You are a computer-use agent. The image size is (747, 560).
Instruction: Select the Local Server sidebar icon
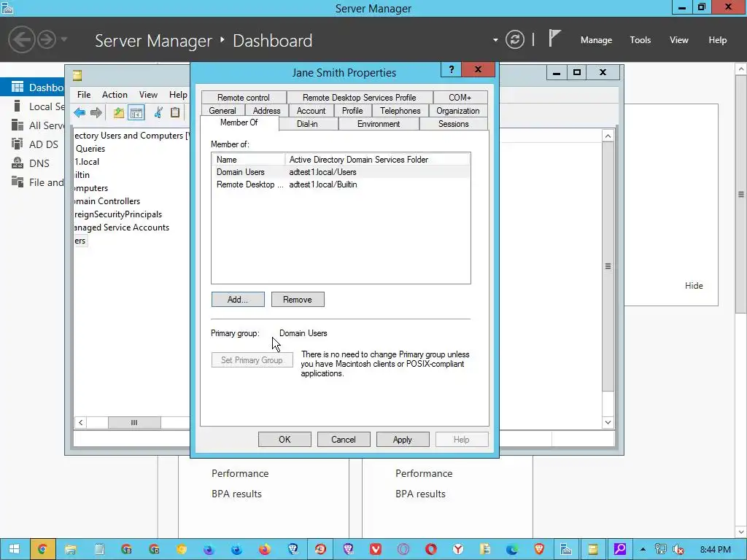(x=18, y=106)
